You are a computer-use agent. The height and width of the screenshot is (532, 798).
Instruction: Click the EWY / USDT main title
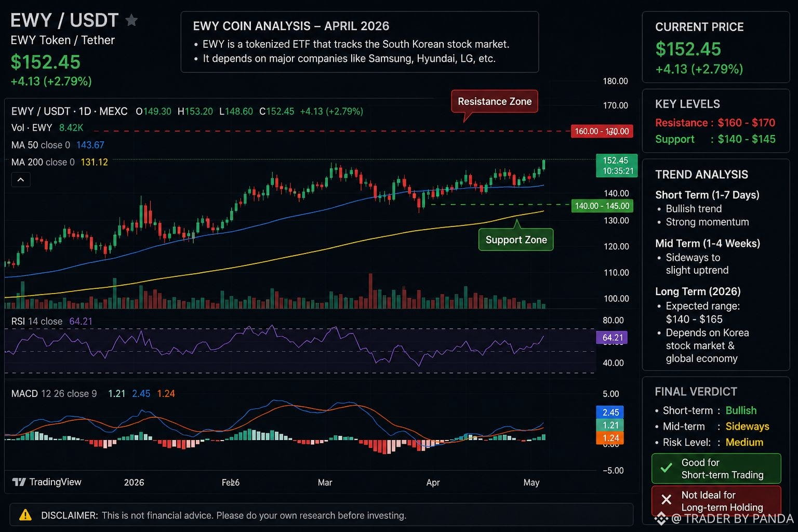point(64,20)
